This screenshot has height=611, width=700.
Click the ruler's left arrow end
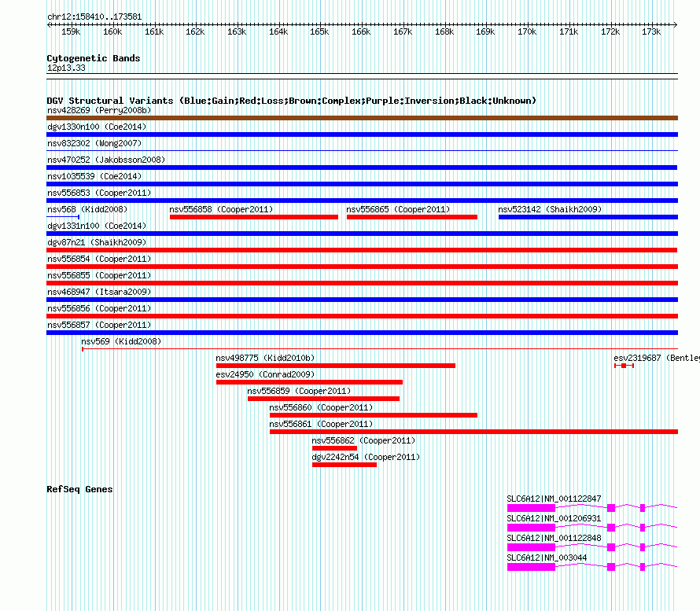(x=49, y=24)
